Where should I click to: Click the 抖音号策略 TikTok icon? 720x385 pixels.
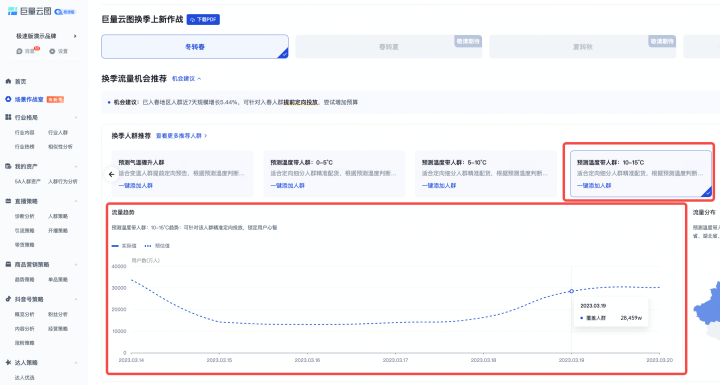tap(8, 299)
